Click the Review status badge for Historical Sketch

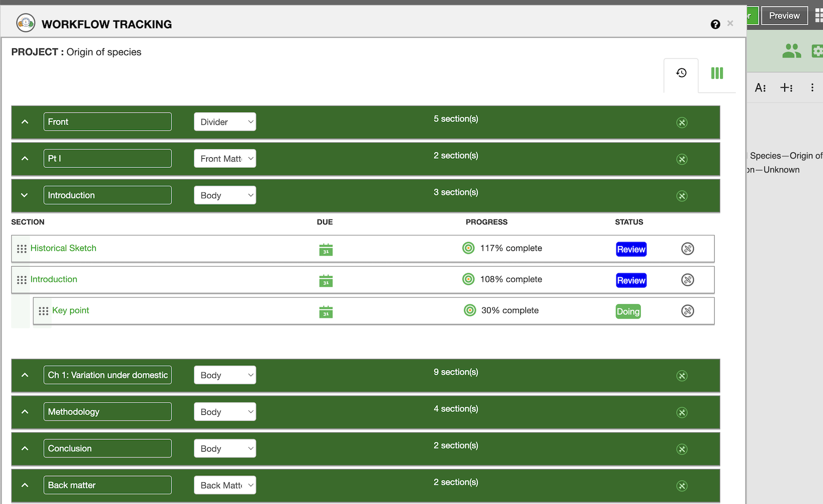pos(631,249)
